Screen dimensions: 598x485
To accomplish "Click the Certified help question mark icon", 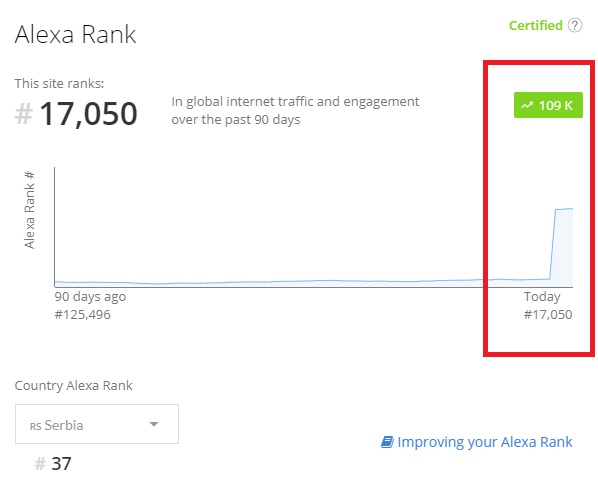I will 575,26.
